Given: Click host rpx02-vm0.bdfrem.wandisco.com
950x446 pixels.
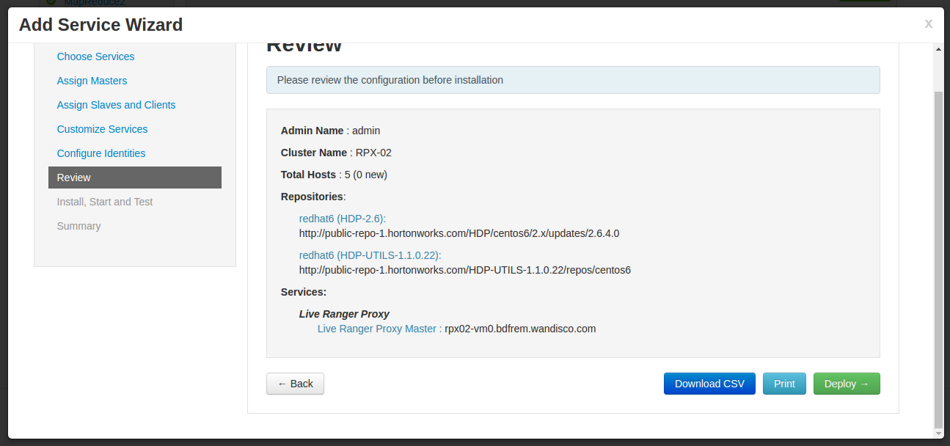Looking at the screenshot, I should (520, 328).
